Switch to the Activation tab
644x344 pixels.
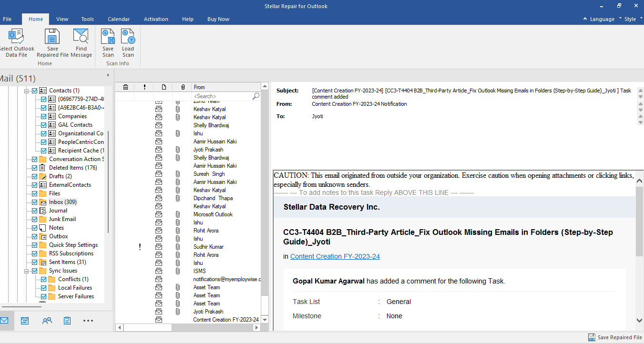pyautogui.click(x=156, y=19)
